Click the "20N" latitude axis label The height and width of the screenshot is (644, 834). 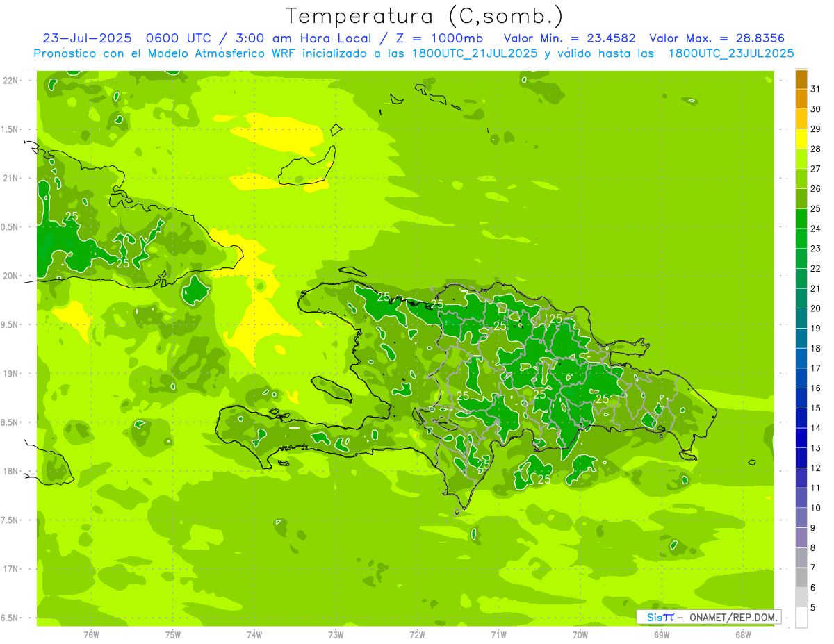(11, 276)
